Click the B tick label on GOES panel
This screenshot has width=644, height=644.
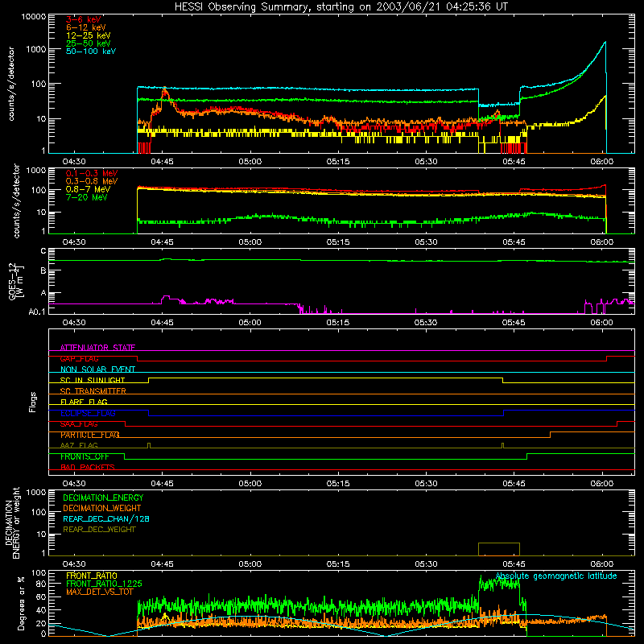coord(43,271)
